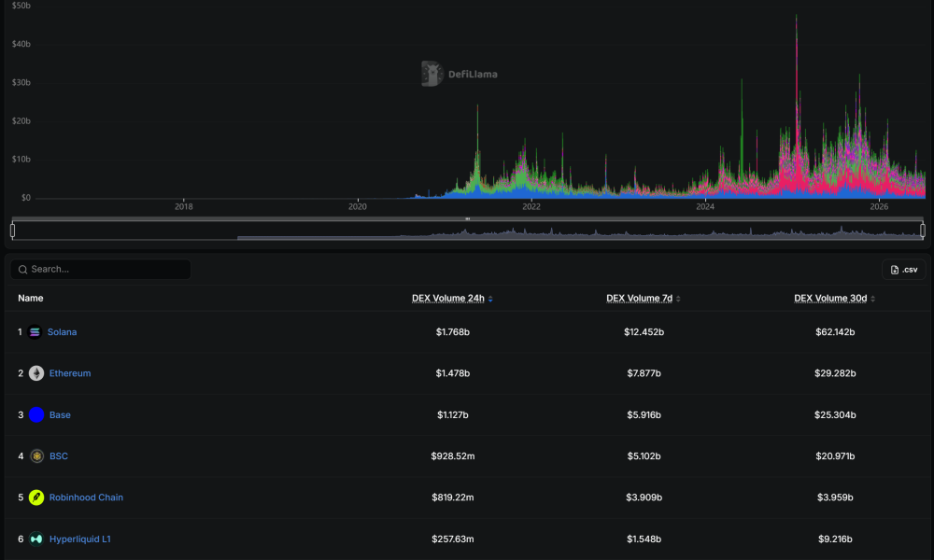Select BSC 24h volume $928.52m
The width and height of the screenshot is (934, 560).
[x=453, y=455]
